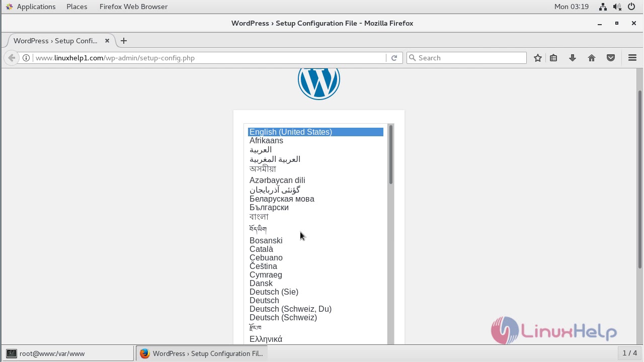
Task: Switch to the root@www:/var/www terminal in the taskbar
Action: pos(68,353)
